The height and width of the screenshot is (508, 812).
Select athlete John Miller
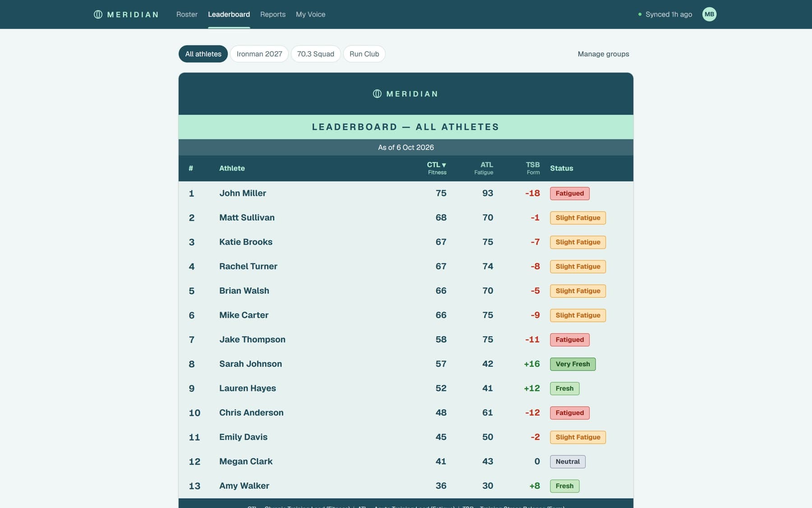pos(243,193)
